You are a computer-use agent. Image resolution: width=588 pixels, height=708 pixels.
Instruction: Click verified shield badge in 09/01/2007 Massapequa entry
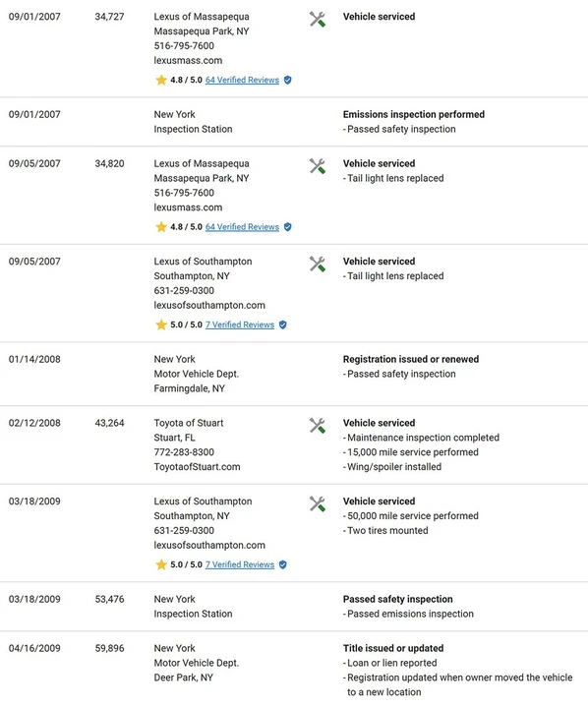tap(288, 80)
